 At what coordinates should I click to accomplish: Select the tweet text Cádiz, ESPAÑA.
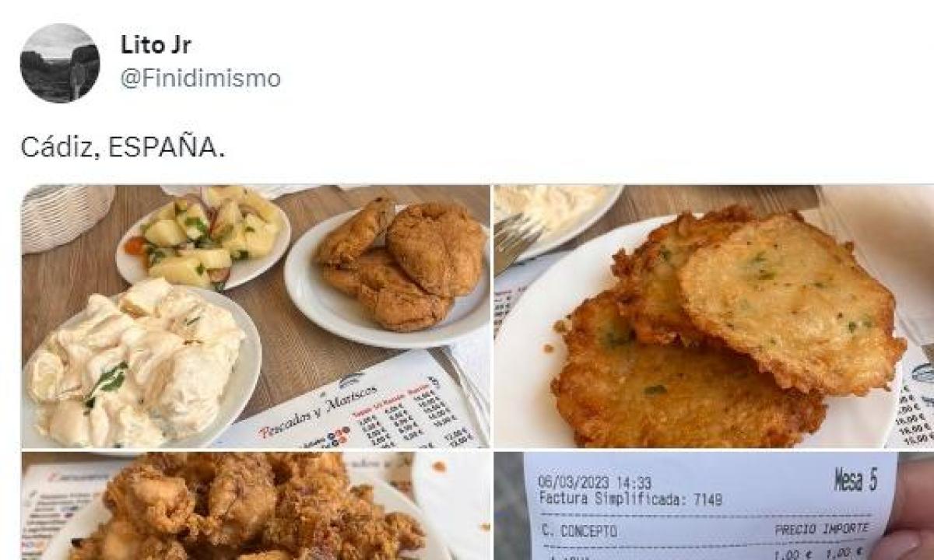[123, 147]
